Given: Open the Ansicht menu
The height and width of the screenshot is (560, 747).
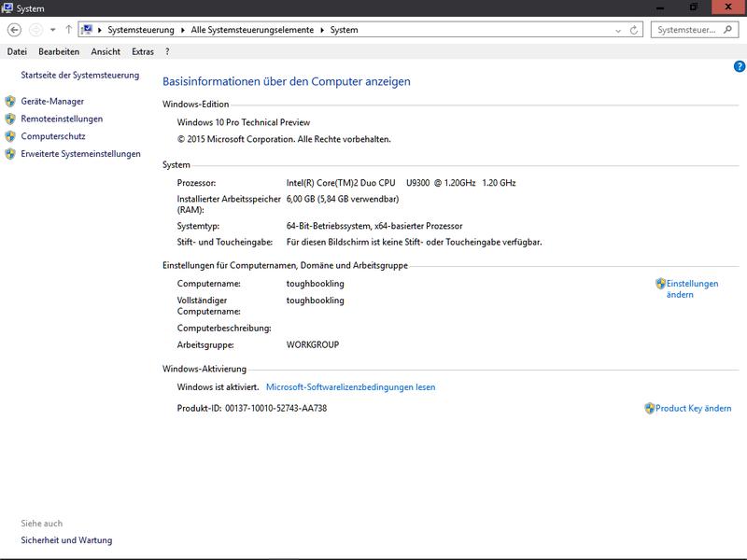Looking at the screenshot, I should tap(106, 51).
